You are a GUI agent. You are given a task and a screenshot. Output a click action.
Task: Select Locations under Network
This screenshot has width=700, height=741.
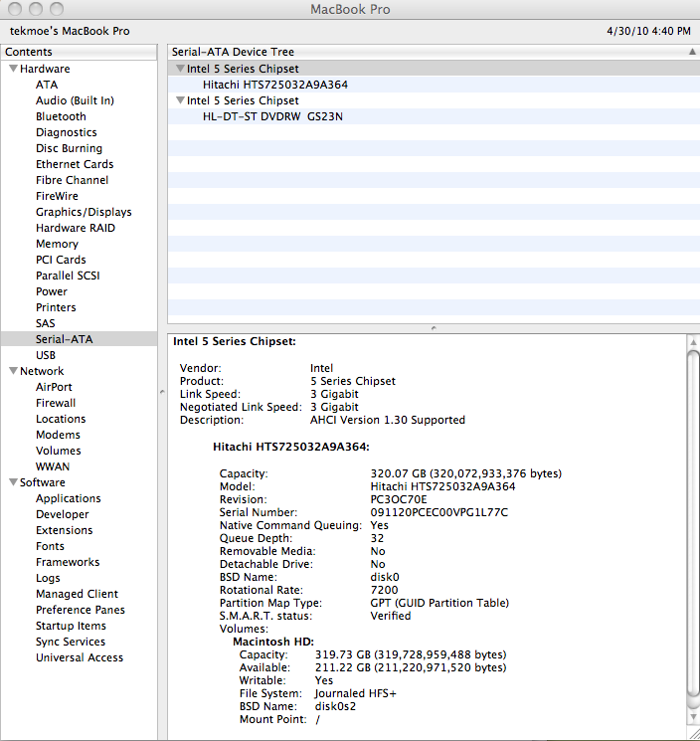pos(61,419)
